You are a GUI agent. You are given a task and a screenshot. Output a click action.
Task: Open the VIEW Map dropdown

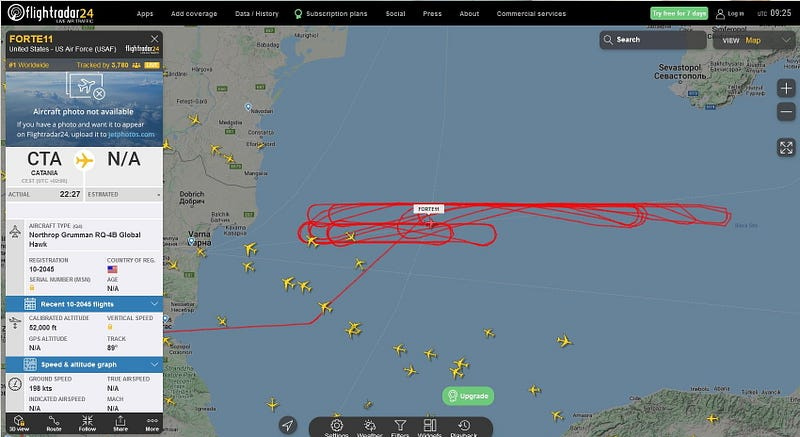coord(754,40)
